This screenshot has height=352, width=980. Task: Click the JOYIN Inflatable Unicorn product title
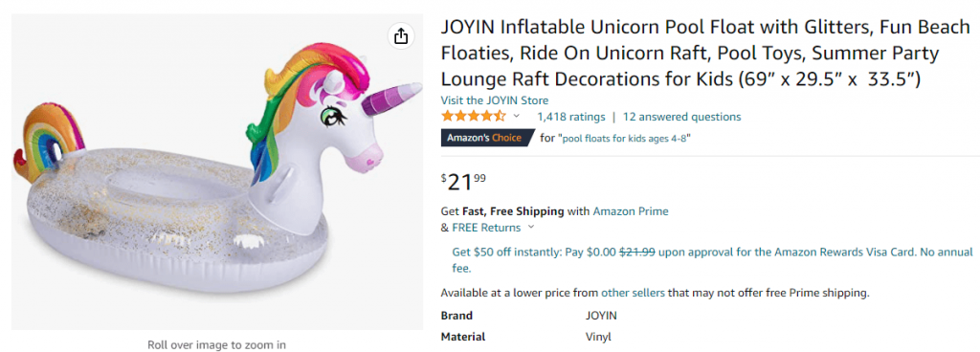[705, 54]
